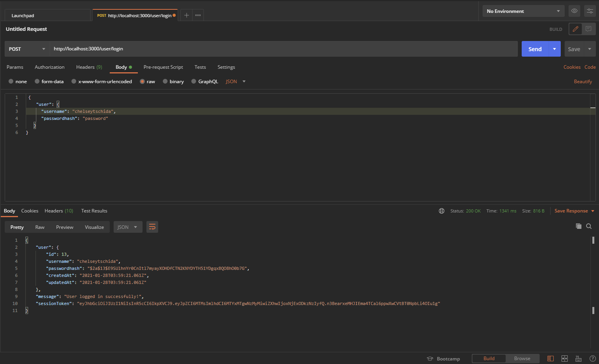Viewport: 599px width, 364px height.
Task: Open the request comments icon
Action: click(x=588, y=29)
